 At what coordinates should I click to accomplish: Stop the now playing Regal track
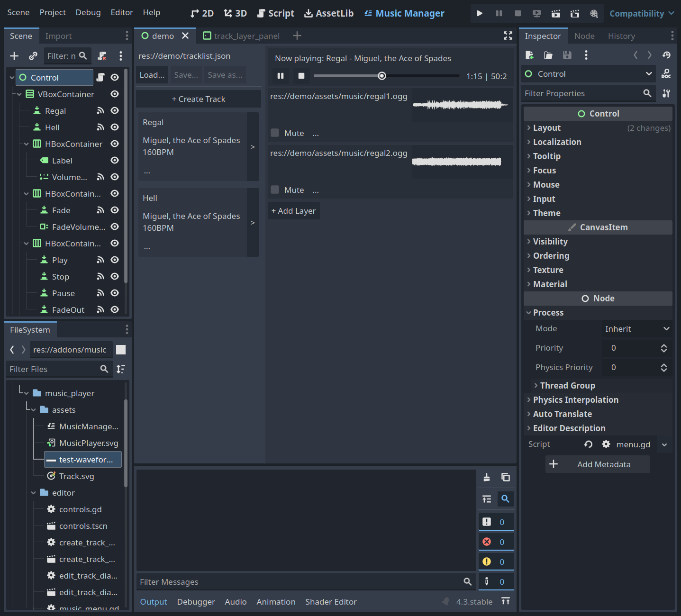pyautogui.click(x=301, y=76)
